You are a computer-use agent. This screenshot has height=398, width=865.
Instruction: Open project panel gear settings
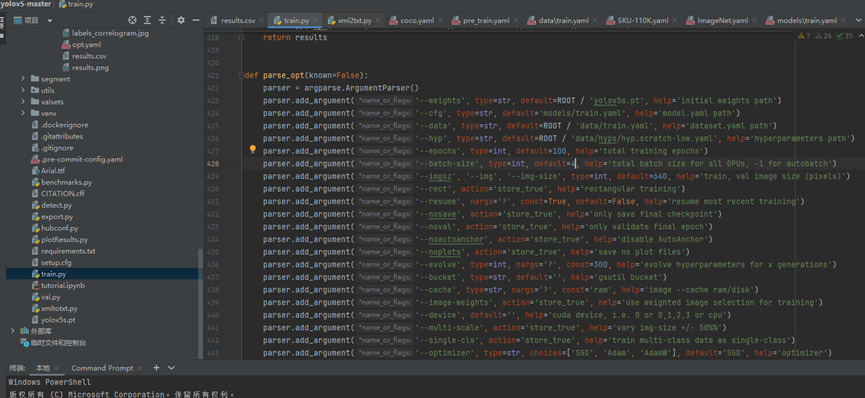coord(181,20)
